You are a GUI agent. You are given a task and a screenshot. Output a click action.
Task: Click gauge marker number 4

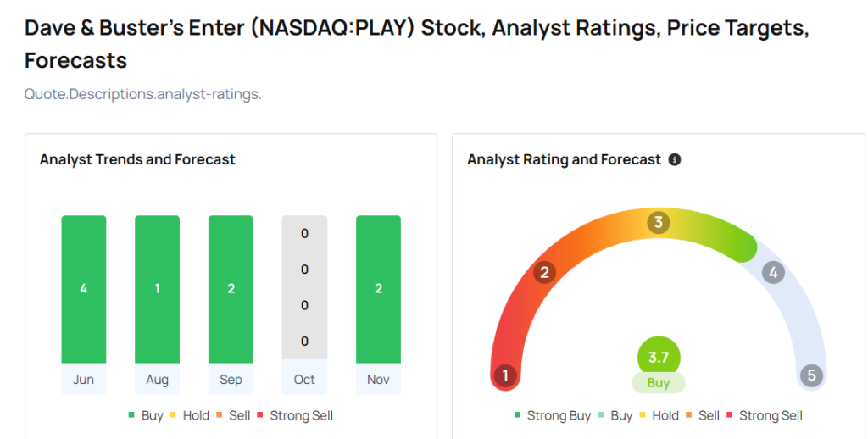772,272
